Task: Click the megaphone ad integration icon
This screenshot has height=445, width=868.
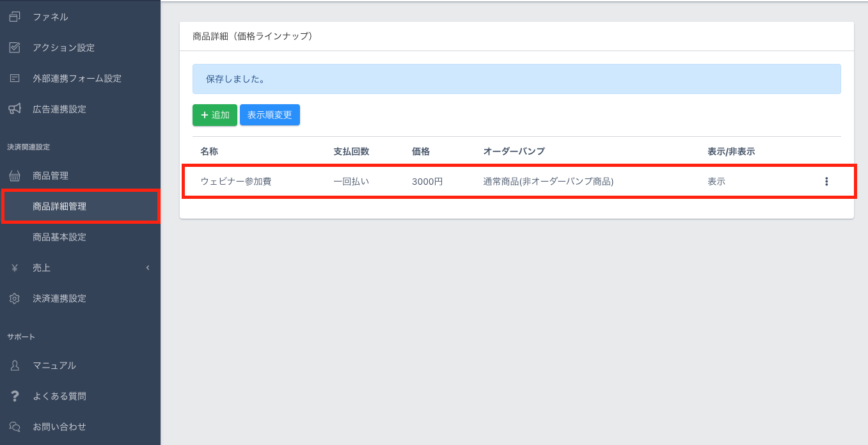Action: pyautogui.click(x=15, y=109)
